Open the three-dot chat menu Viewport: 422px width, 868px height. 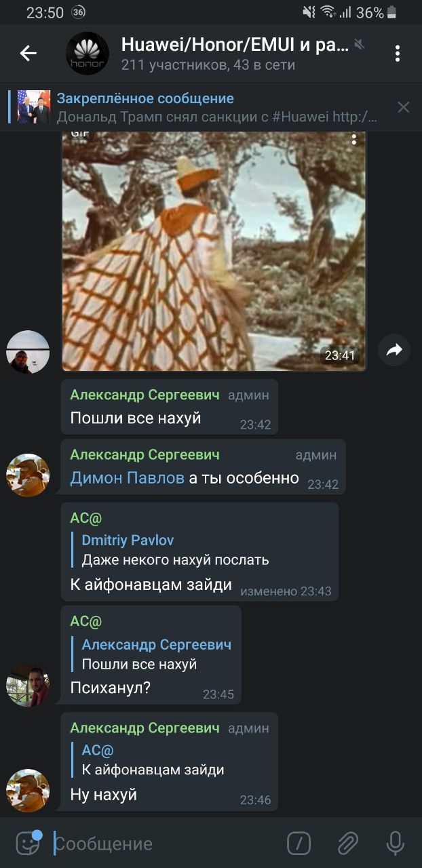click(x=398, y=54)
